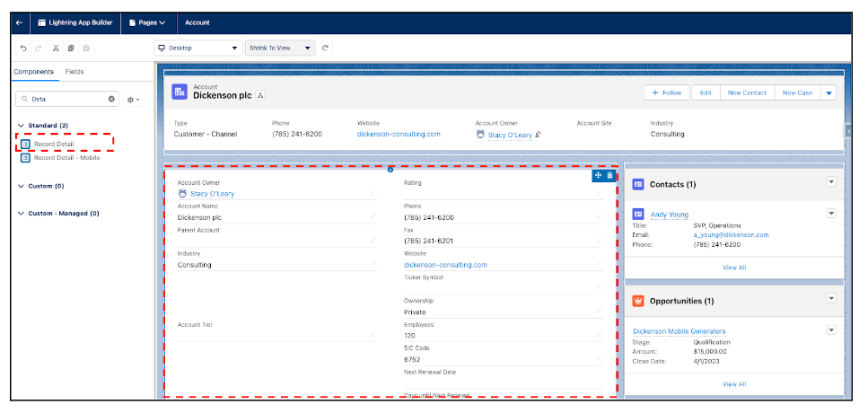Screen dimensions: 868x413
Task: Click the Edit button
Action: [x=706, y=92]
